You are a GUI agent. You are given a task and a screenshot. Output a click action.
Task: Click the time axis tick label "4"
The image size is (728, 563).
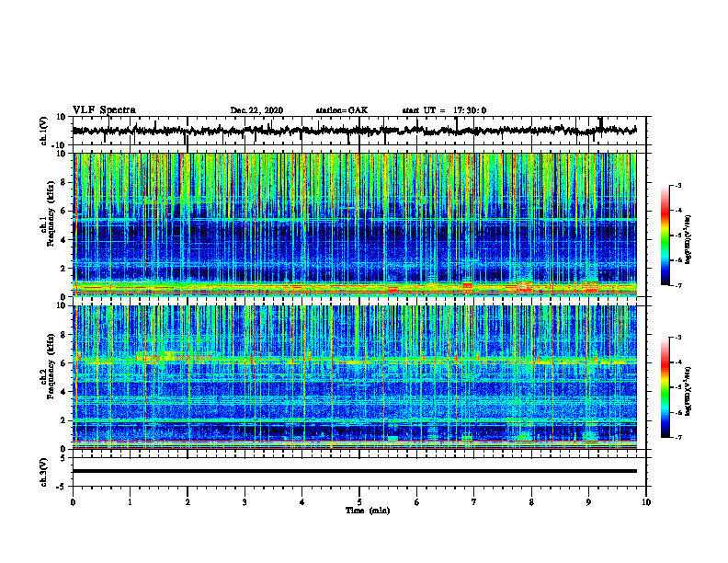point(302,502)
